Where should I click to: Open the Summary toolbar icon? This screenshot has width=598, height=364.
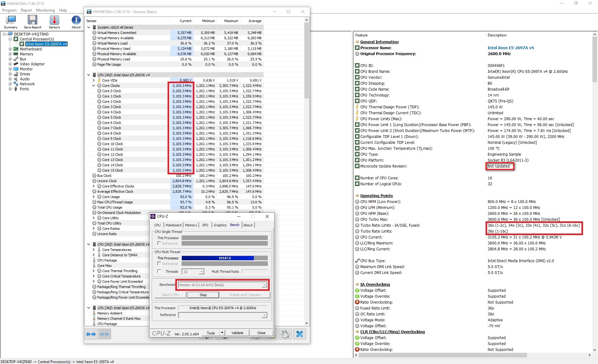(x=11, y=22)
